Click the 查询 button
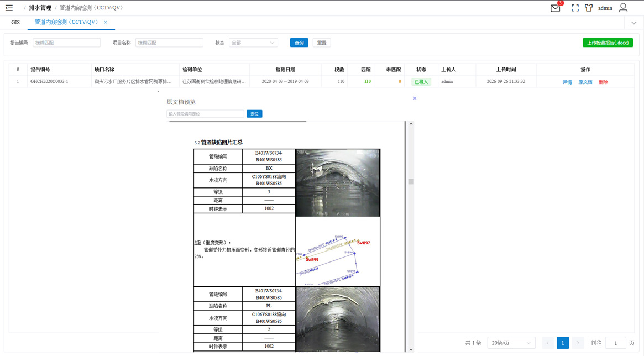The width and height of the screenshot is (644, 356). point(299,43)
